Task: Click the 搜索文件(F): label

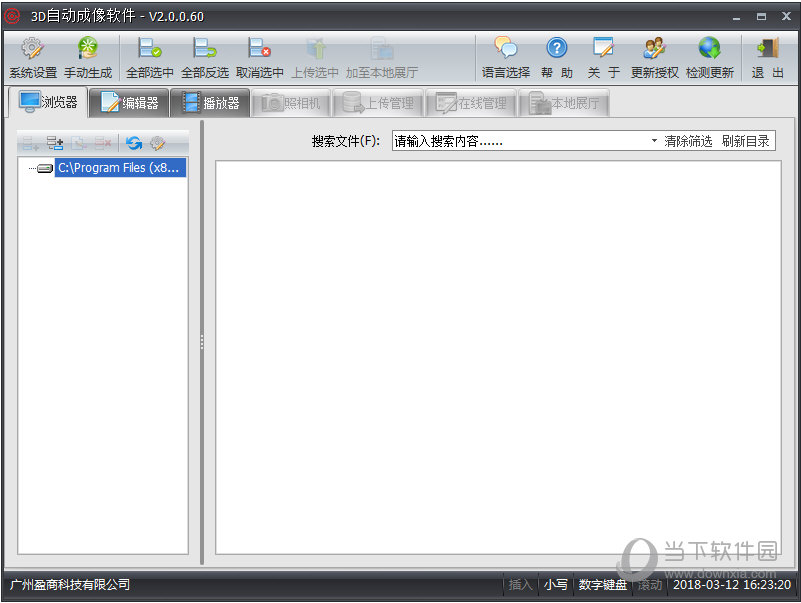Action: click(x=345, y=141)
